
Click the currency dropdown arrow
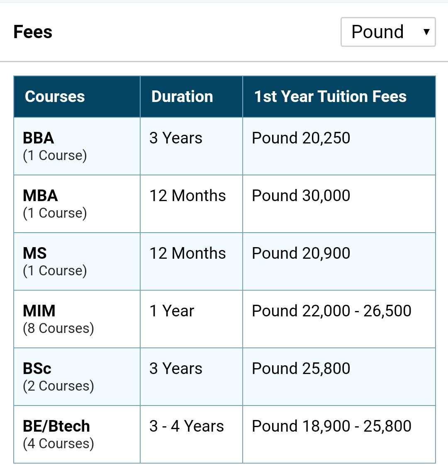[426, 32]
